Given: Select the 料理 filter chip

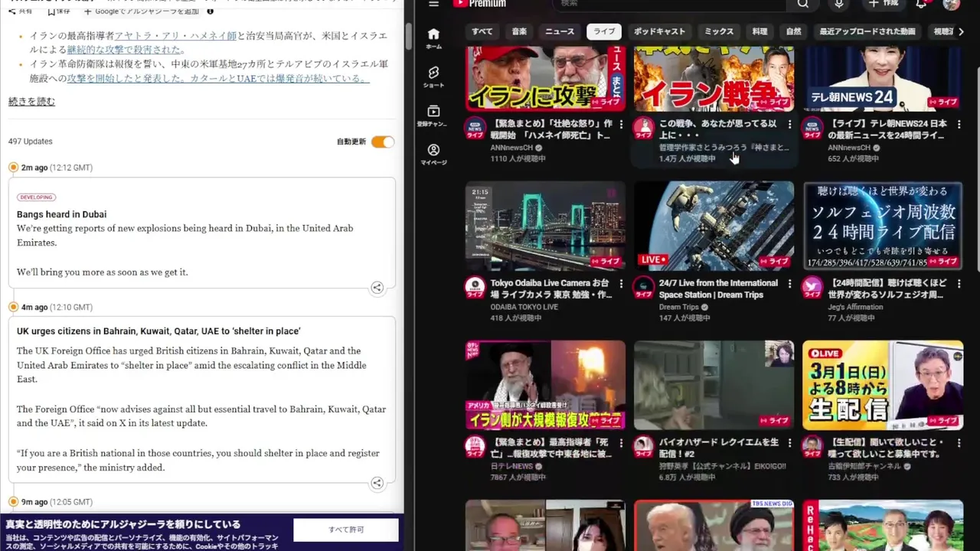Looking at the screenshot, I should (x=759, y=31).
